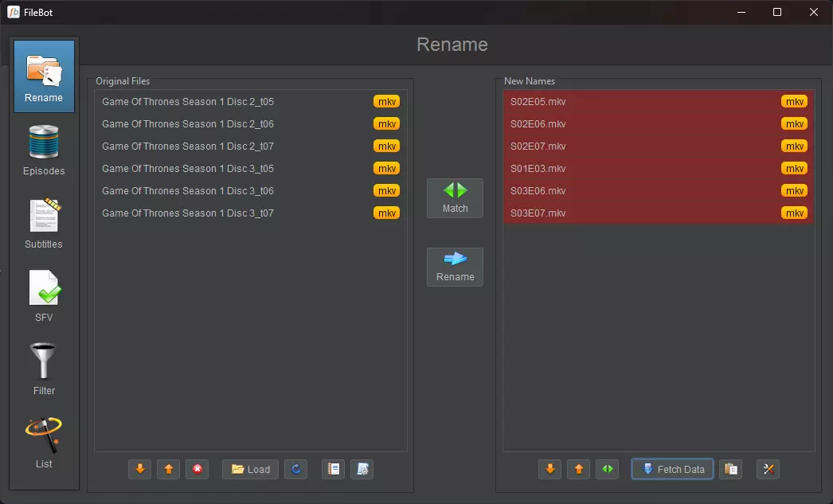Open the SFV checksum panel
Viewport: 833px width, 504px height.
click(x=44, y=296)
